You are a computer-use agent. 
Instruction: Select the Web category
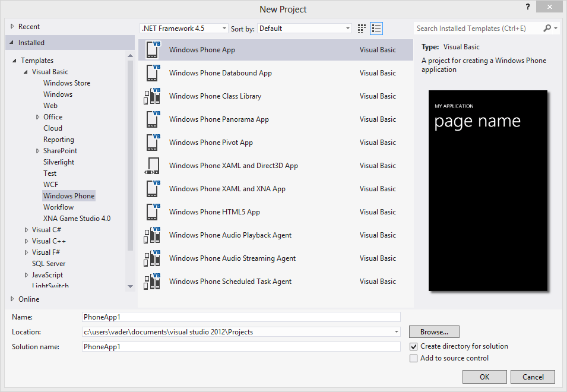click(50, 106)
